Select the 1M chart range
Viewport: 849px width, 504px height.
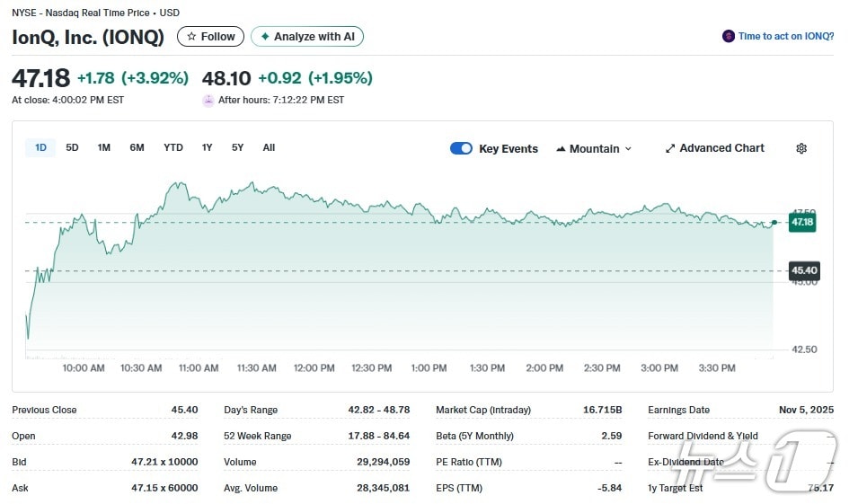click(104, 148)
